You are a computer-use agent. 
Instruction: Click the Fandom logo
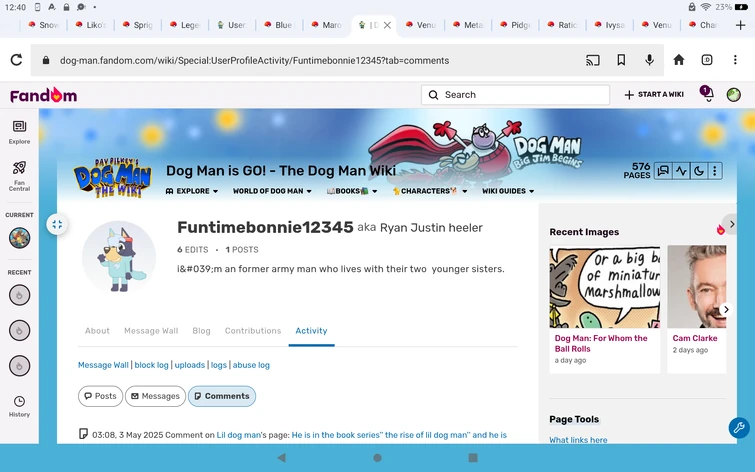coord(43,95)
